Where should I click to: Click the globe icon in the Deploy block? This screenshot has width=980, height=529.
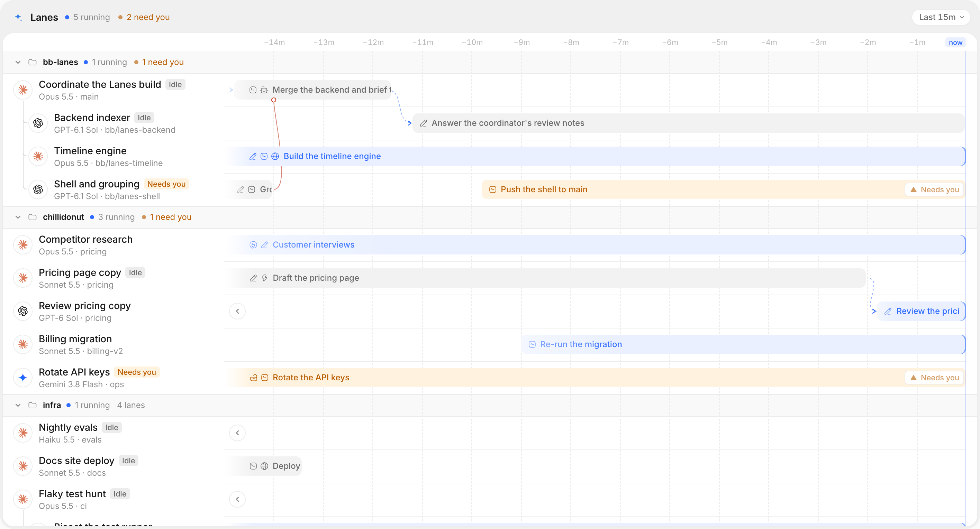coord(264,466)
